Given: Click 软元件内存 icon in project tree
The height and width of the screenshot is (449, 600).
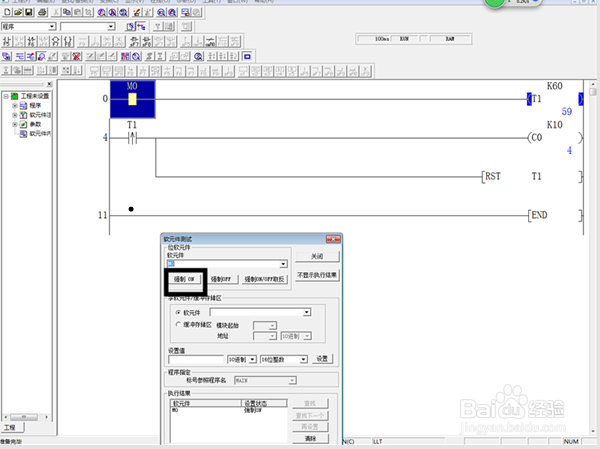Looking at the screenshot, I should tap(23, 133).
